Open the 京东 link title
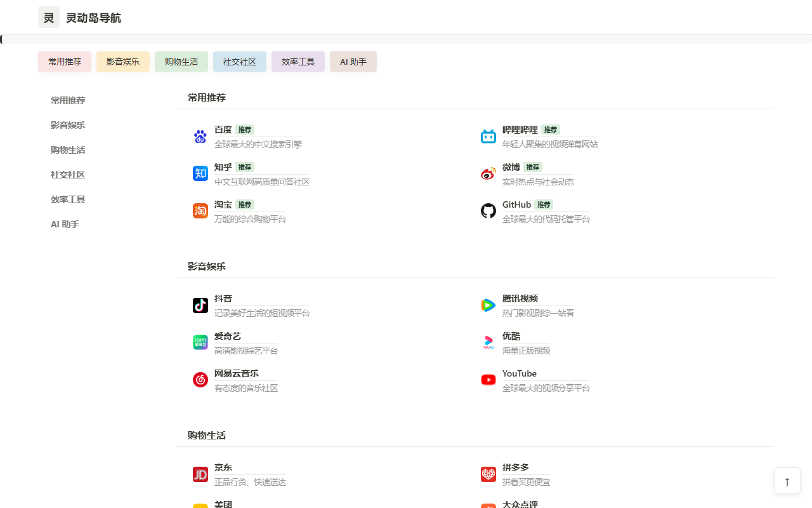 [223, 467]
